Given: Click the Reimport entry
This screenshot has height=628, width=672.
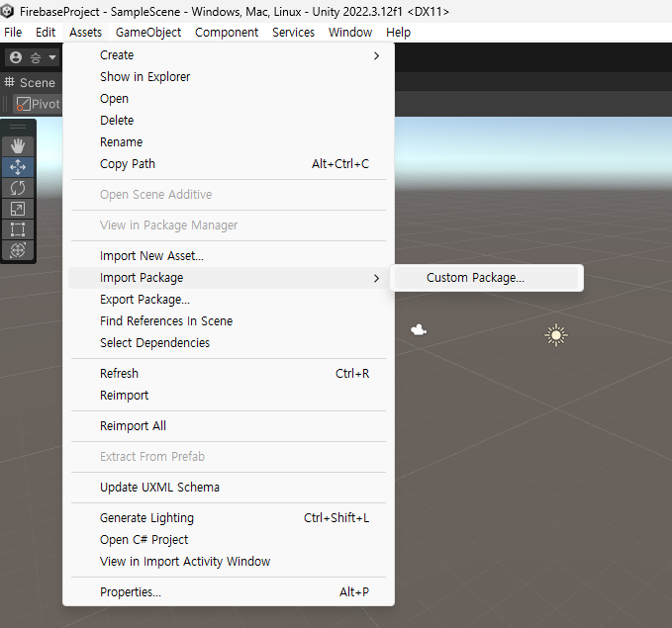Looking at the screenshot, I should pos(229,396).
